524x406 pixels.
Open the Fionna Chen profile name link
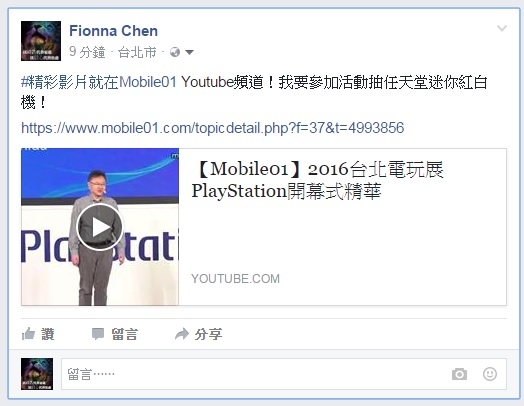tap(113, 31)
